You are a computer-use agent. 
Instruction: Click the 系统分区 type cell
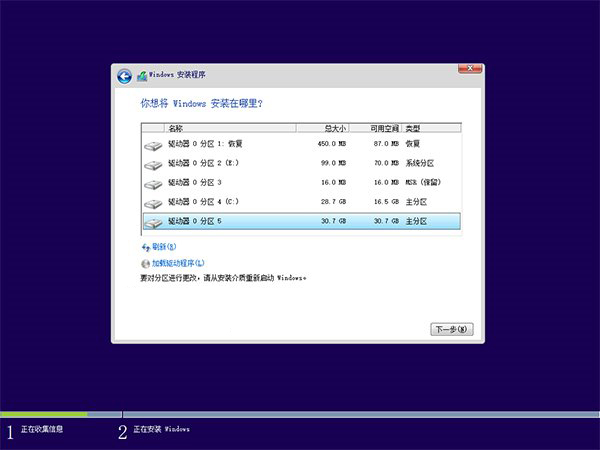pos(420,163)
